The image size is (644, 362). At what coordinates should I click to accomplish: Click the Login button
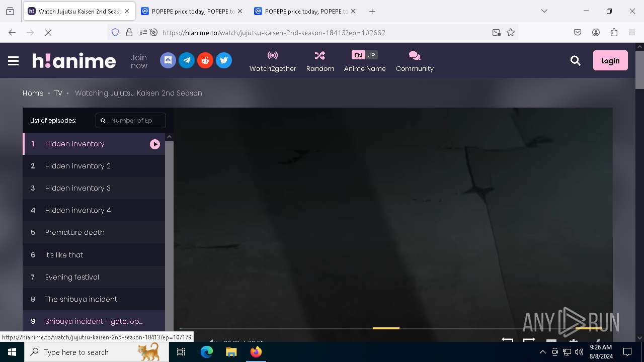coord(610,61)
